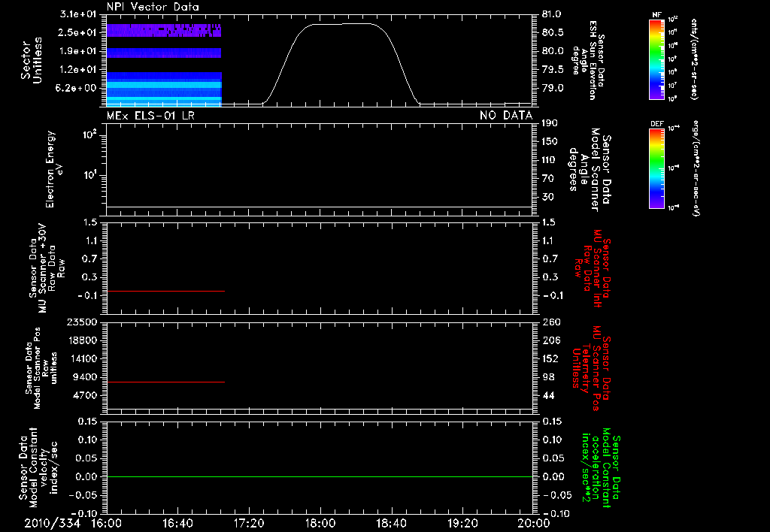Click the 'Sector Unitless' axis label

pyautogui.click(x=32, y=60)
